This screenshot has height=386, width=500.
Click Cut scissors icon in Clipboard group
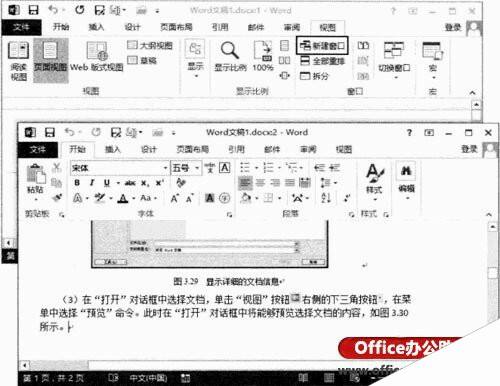click(x=57, y=167)
